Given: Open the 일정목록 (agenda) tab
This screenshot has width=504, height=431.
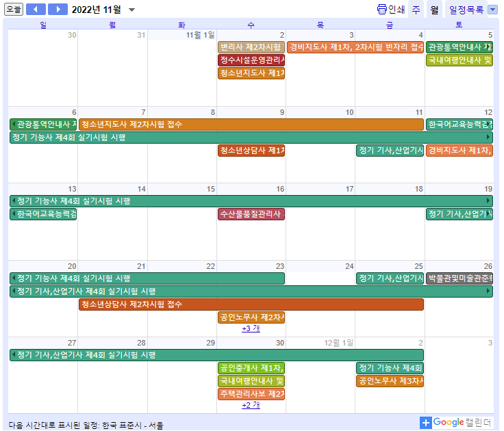Looking at the screenshot, I should (x=466, y=10).
